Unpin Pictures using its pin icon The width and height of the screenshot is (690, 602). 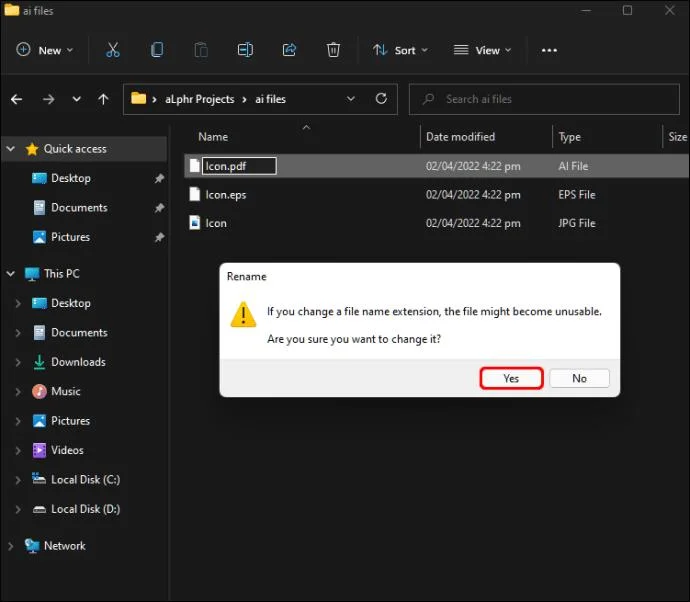(x=159, y=237)
